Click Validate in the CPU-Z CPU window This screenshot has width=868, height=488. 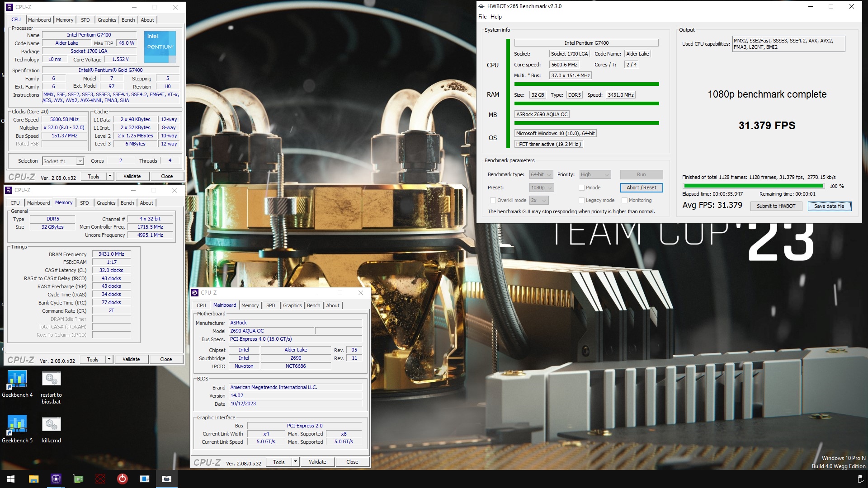click(132, 176)
